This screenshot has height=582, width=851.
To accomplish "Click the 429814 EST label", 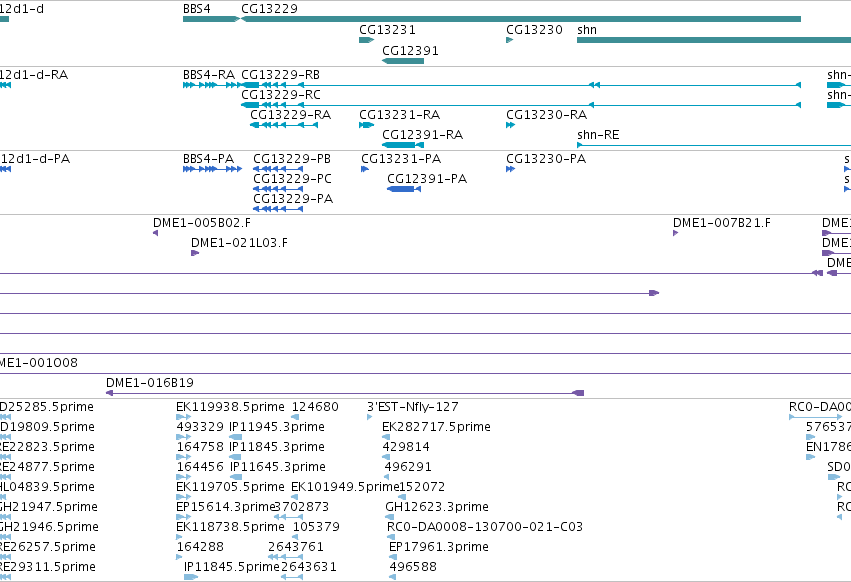I will 405,447.
